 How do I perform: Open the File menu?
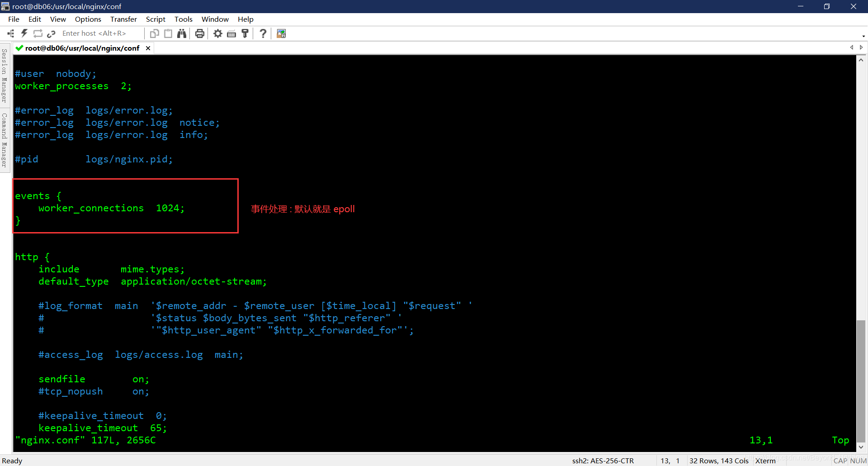(14, 19)
